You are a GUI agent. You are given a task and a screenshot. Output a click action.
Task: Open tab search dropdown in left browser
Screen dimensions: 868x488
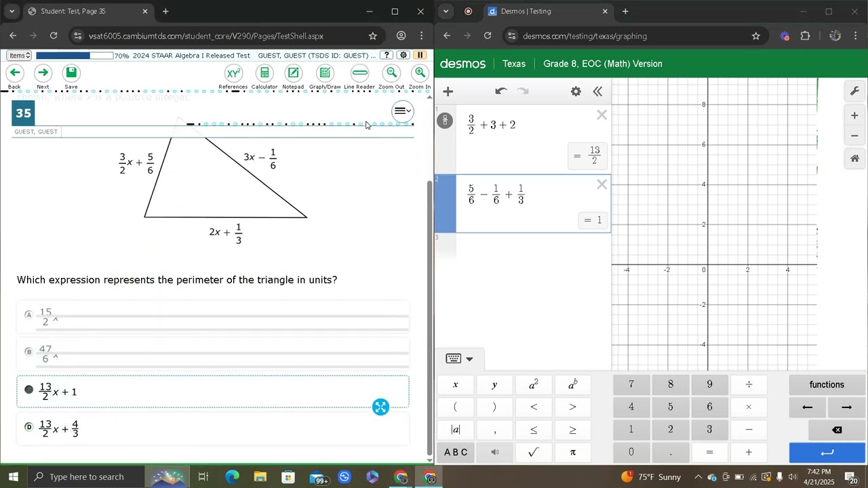12,12
